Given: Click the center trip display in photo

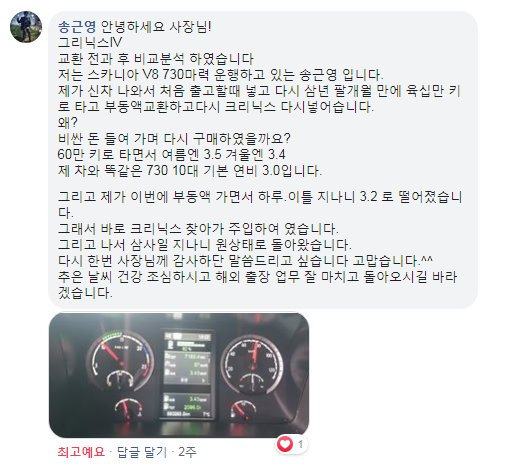Looking at the screenshot, I should click(x=187, y=375).
